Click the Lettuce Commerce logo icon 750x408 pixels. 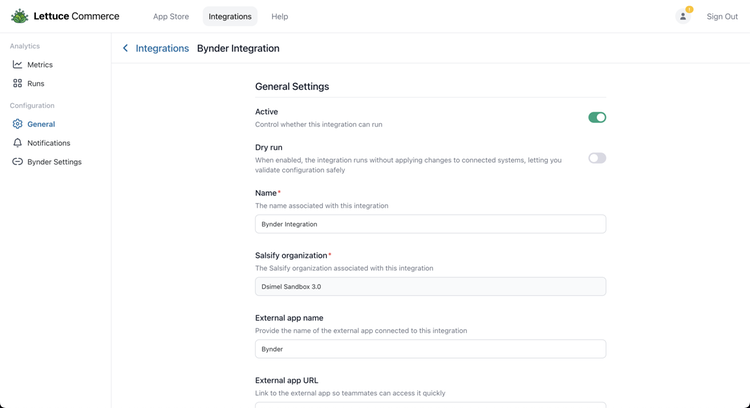pos(19,16)
